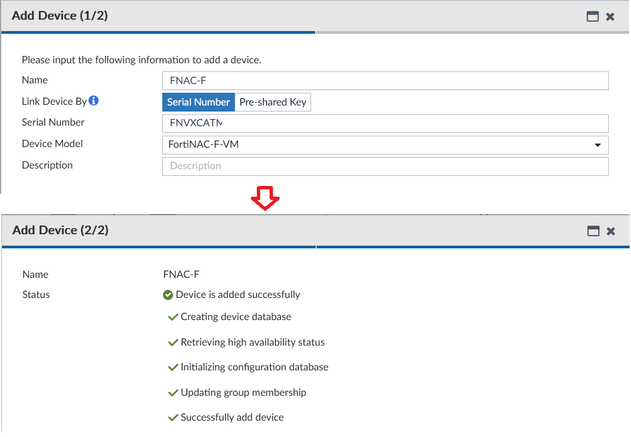
Task: Click into the Name field
Action: coord(385,81)
